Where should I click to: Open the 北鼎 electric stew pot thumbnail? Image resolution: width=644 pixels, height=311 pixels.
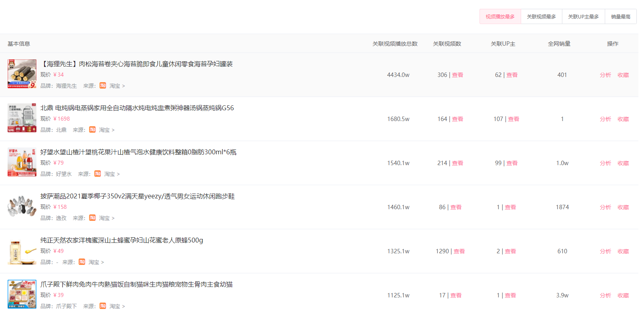22,118
